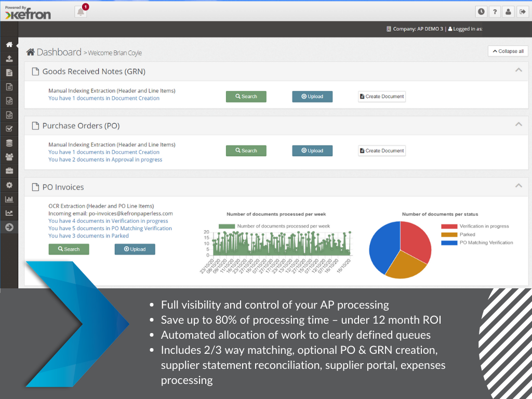Image resolution: width=532 pixels, height=399 pixels.
Task: Click the logout icon at top right
Action: [524, 11]
